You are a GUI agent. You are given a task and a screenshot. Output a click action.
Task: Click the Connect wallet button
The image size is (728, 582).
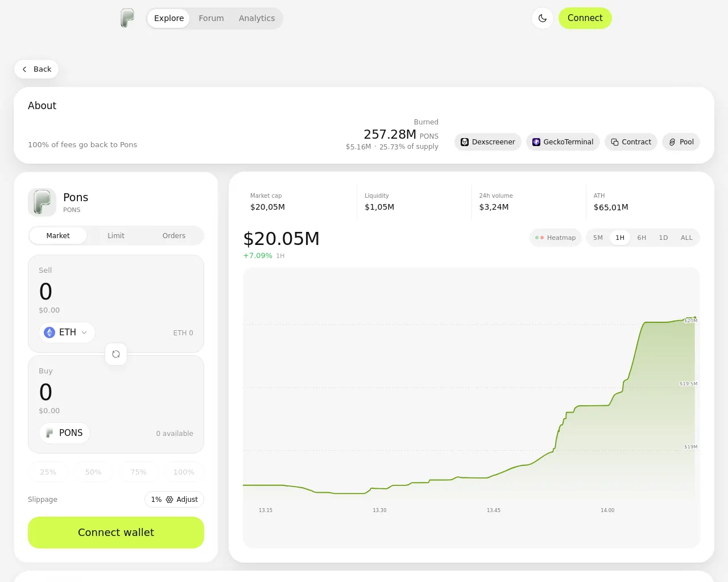(116, 533)
